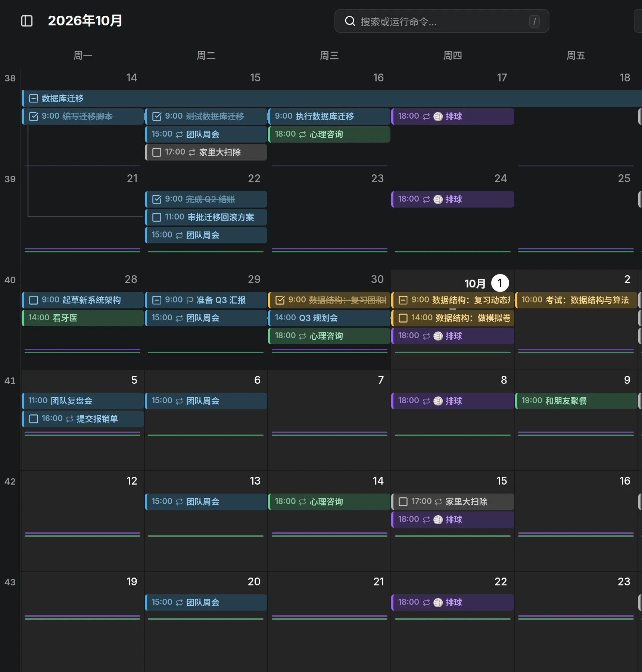Image resolution: width=642 pixels, height=672 pixels.
Task: Click the 周三 column header
Action: coord(329,56)
